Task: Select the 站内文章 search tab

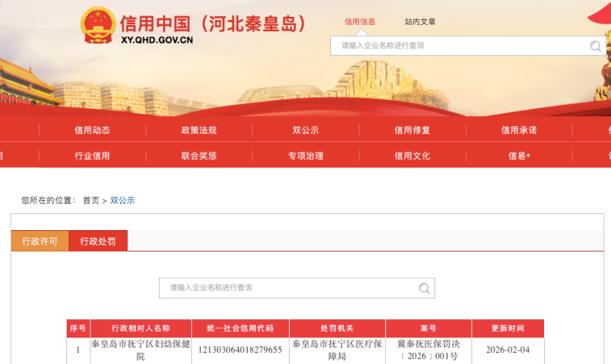Action: click(x=420, y=22)
